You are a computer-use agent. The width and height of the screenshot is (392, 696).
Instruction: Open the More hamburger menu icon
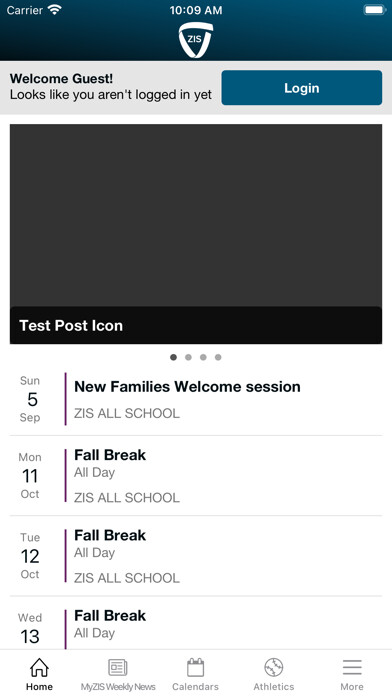352,667
